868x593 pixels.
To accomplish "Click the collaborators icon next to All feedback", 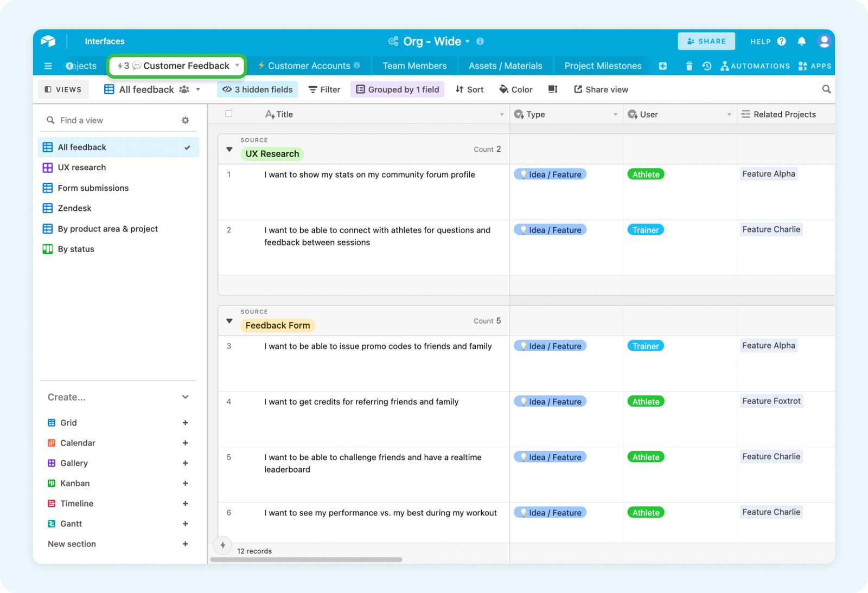I will click(184, 89).
